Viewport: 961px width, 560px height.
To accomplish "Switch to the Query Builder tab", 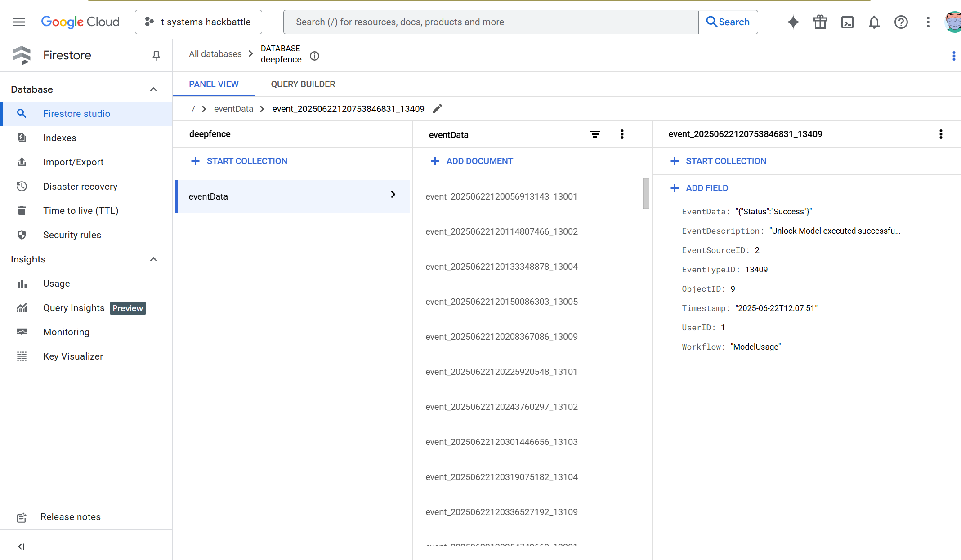I will 303,84.
